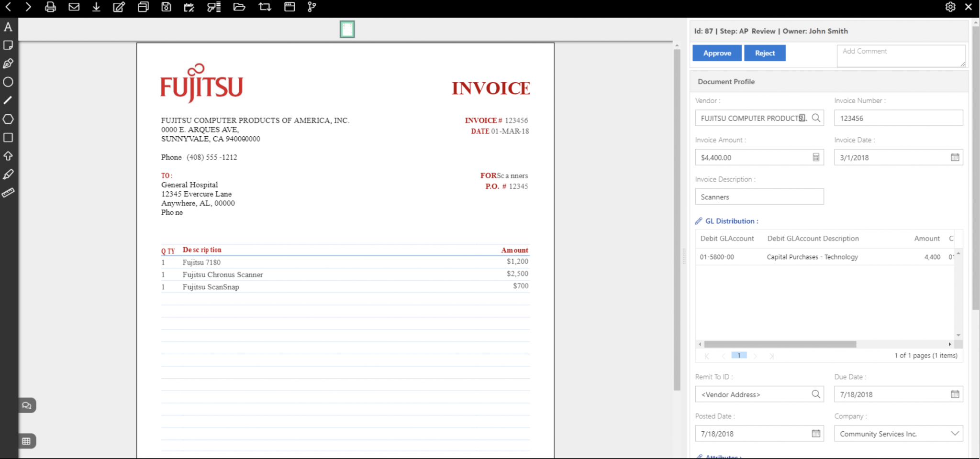Click the Save icon in the toolbar
This screenshot has width=980, height=459.
pos(166,7)
